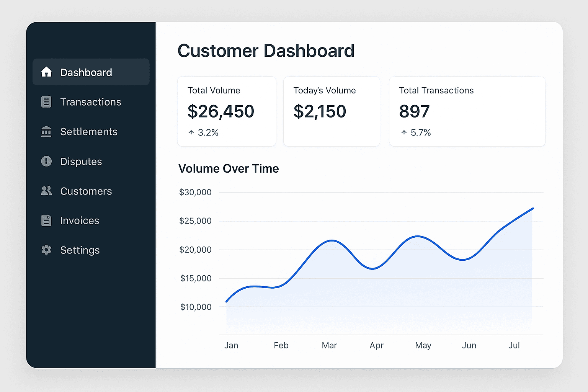Open Invoices using the document icon

click(46, 220)
